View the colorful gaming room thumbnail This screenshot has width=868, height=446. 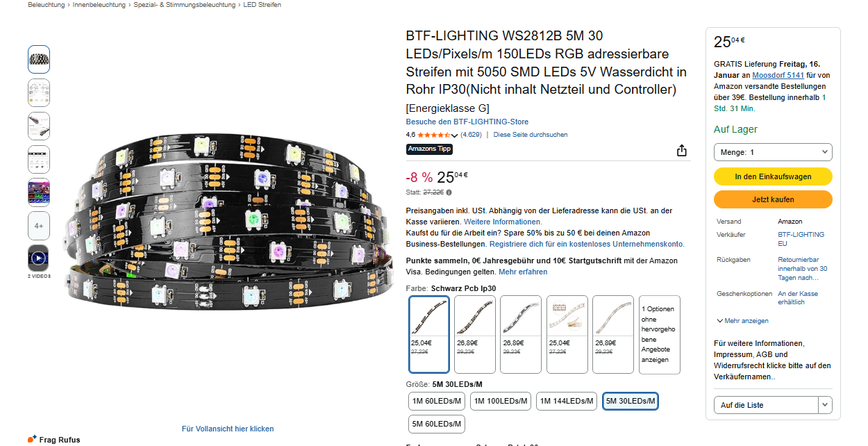[x=39, y=192]
